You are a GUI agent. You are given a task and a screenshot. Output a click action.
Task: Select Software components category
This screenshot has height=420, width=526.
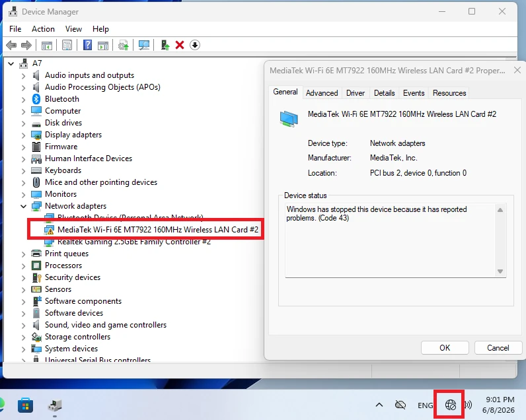pos(83,301)
